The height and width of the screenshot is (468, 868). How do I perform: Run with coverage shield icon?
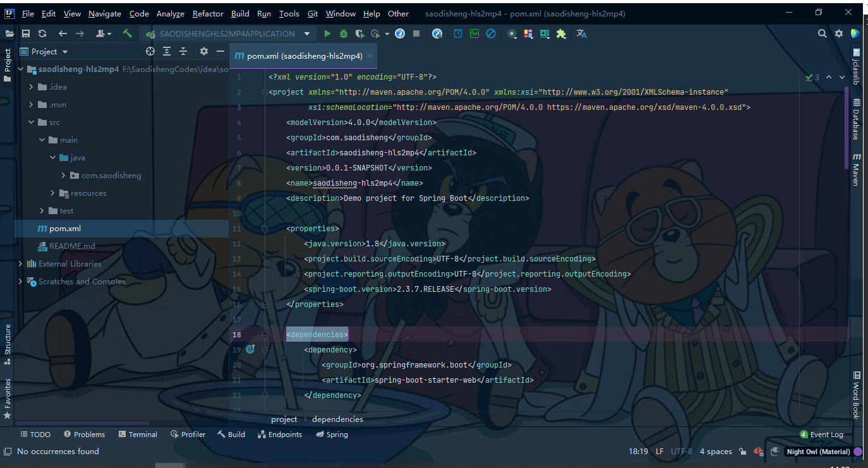[x=359, y=33]
